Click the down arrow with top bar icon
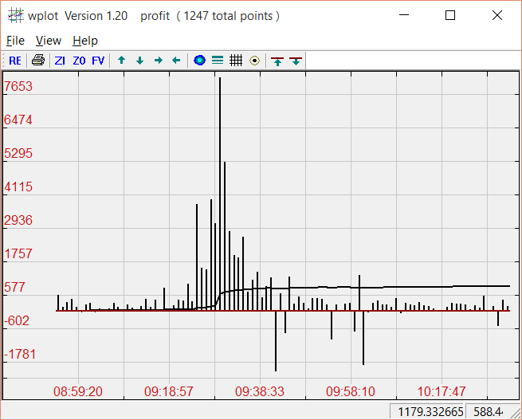Image resolution: width=522 pixels, height=420 pixels. pyautogui.click(x=296, y=61)
